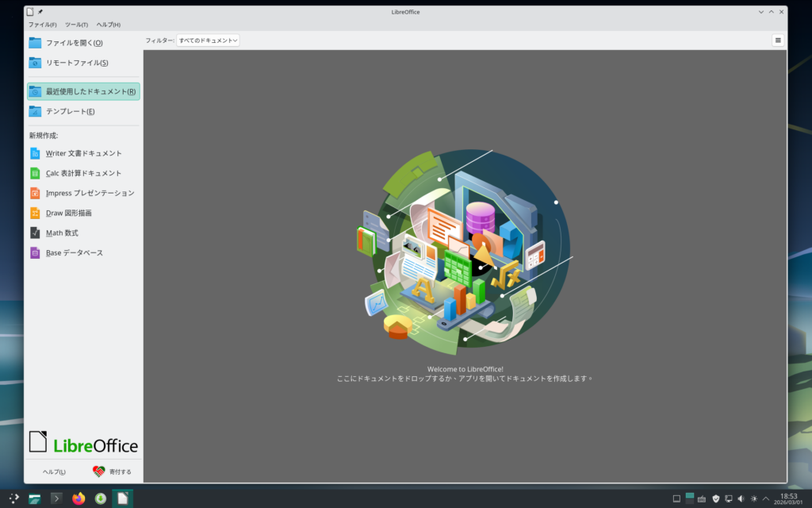This screenshot has height=508, width=812.
Task: Pin window using the title bar pin icon
Action: click(40, 12)
